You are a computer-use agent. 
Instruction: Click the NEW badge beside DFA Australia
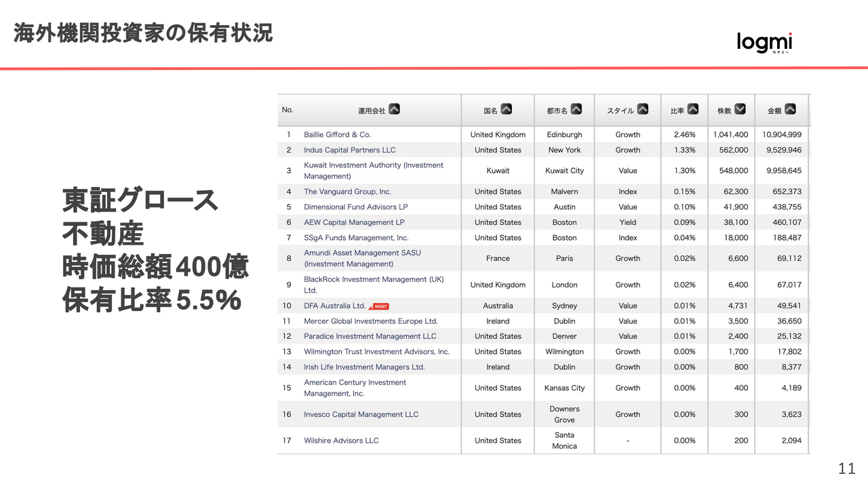(378, 306)
